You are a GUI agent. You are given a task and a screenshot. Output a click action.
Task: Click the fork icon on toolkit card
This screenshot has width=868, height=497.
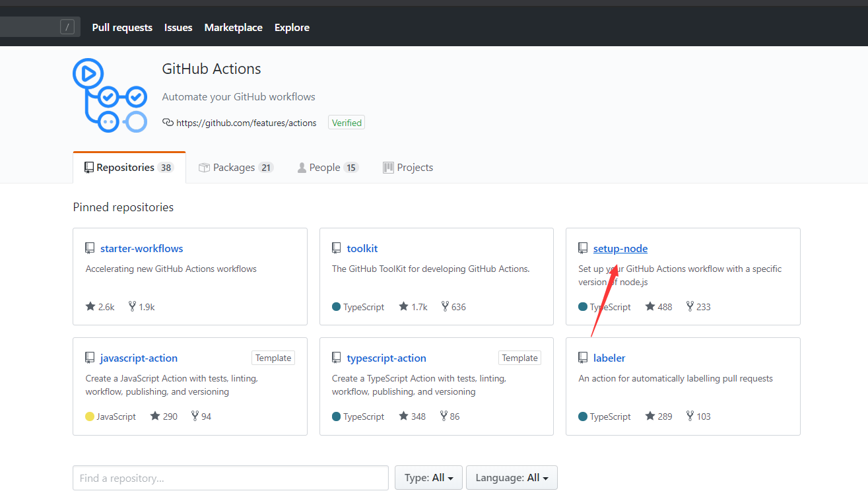tap(445, 306)
